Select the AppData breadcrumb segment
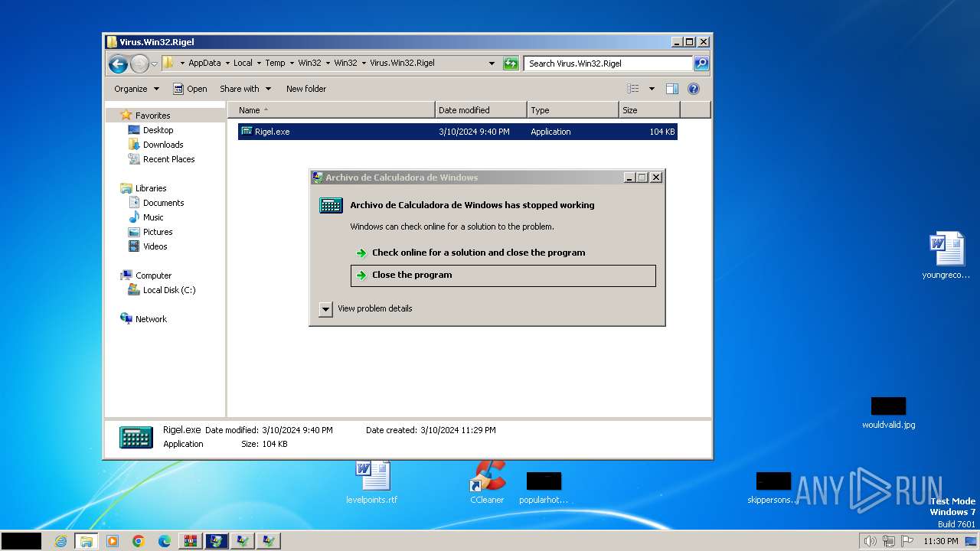Image resolution: width=980 pixels, height=551 pixels. [204, 64]
